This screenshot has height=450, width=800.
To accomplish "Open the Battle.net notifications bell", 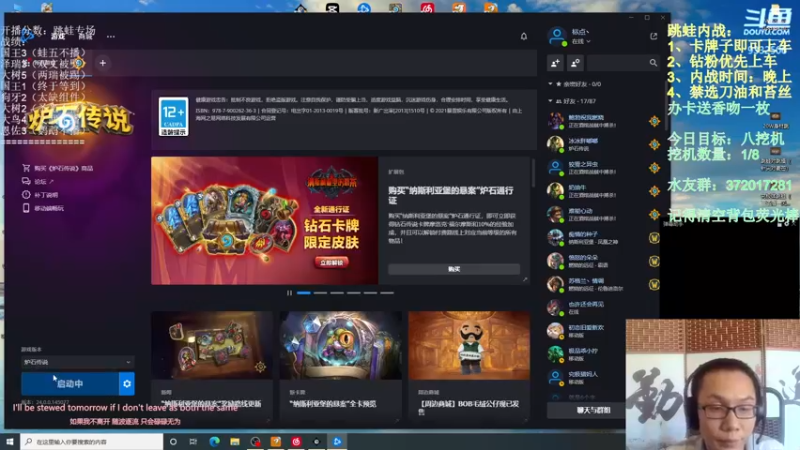I will 523,36.
